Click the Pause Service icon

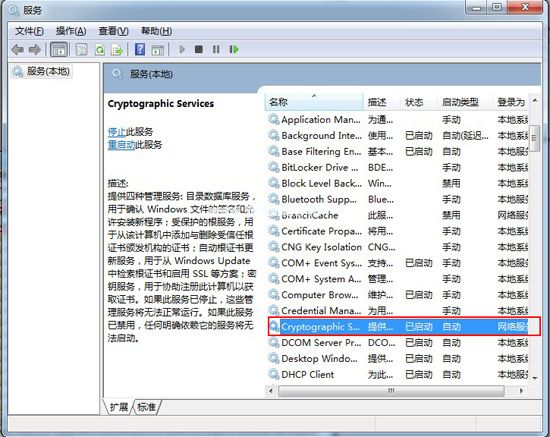click(x=216, y=49)
